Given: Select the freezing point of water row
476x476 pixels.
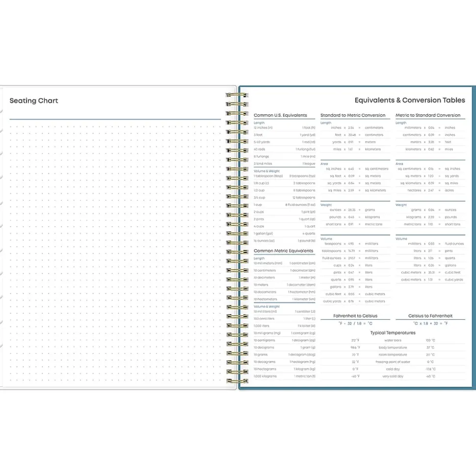Looking at the screenshot, I should tap(393, 362).
